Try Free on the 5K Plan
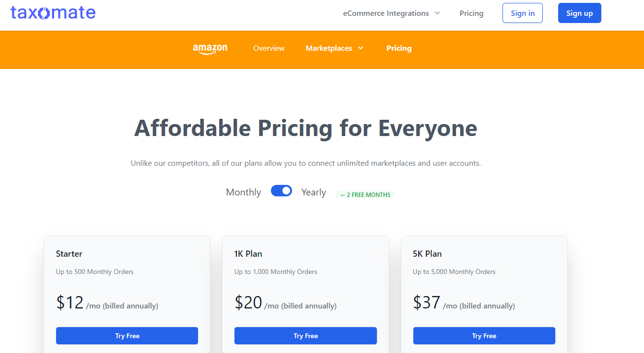The image size is (644, 353). (x=484, y=336)
